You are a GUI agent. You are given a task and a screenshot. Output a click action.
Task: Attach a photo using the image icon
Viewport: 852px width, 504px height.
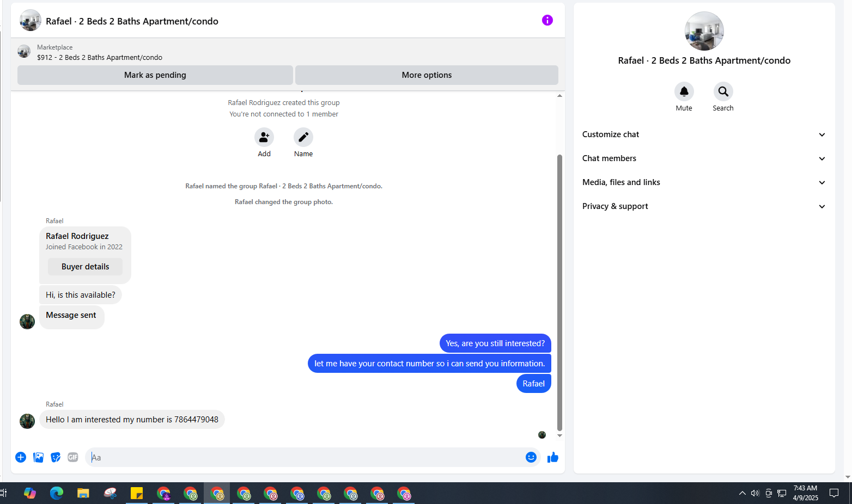point(38,457)
